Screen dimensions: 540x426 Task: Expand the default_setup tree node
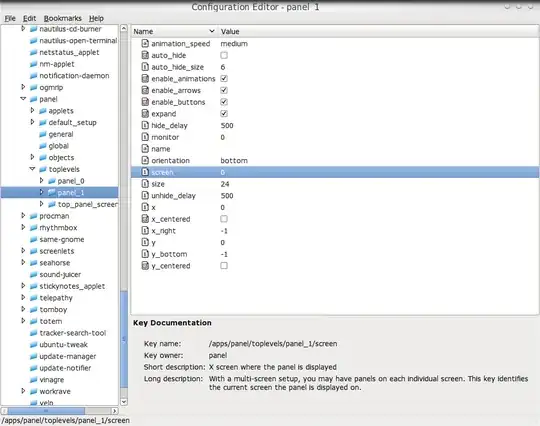pyautogui.click(x=32, y=122)
